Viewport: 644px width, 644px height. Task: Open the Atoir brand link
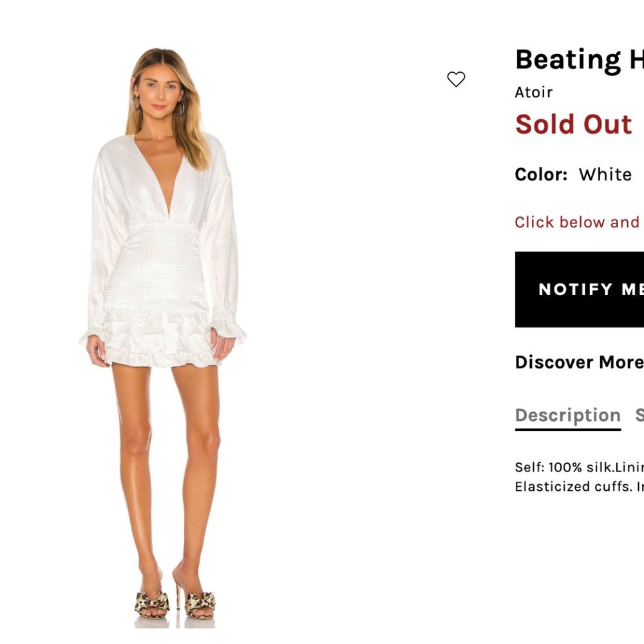tap(533, 92)
